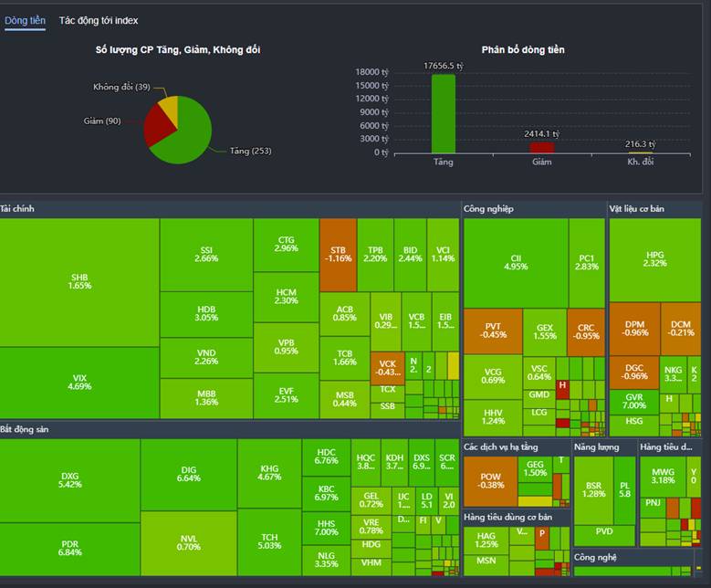This screenshot has height=588, width=711.
Task: Select the VPB 0.95% tile
Action: coord(286,348)
